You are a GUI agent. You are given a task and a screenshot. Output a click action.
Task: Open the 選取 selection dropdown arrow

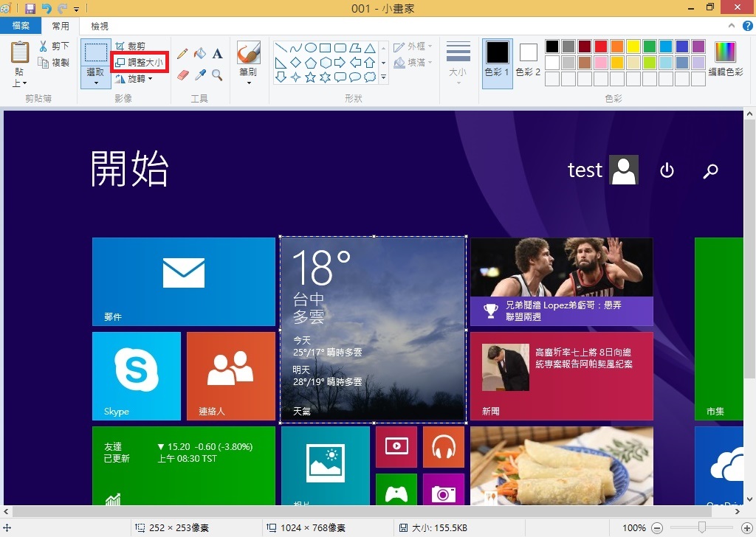pyautogui.click(x=96, y=83)
